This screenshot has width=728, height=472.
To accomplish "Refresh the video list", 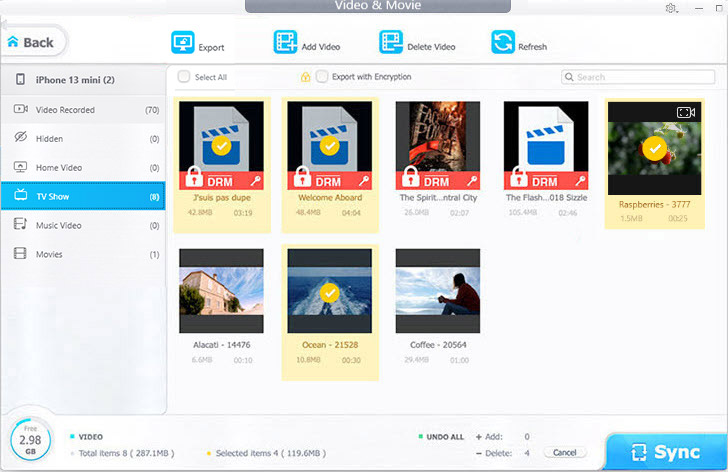I will (503, 43).
